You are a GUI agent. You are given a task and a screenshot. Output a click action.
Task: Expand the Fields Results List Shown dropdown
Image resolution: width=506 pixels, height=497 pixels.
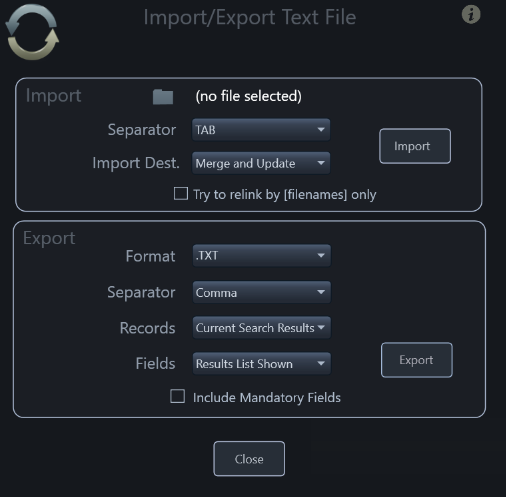262,363
